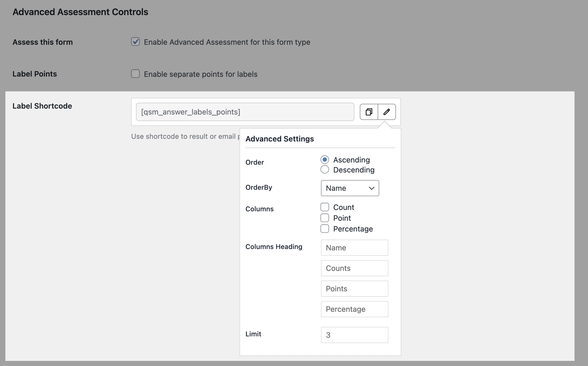Screen dimensions: 588x366
Task: Click the Advanced Settings popup heading
Action: [x=280, y=139]
